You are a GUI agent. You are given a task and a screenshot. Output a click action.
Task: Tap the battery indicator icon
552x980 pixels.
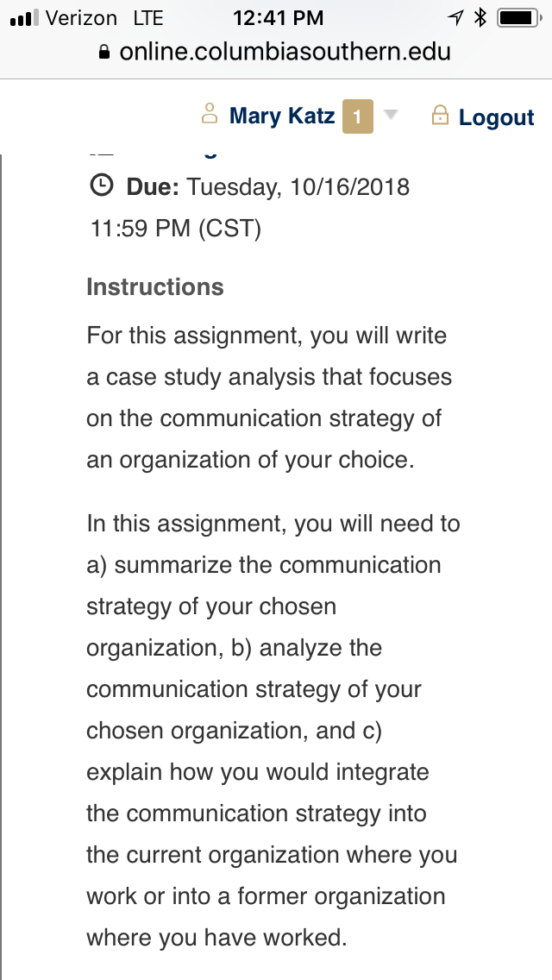[519, 17]
